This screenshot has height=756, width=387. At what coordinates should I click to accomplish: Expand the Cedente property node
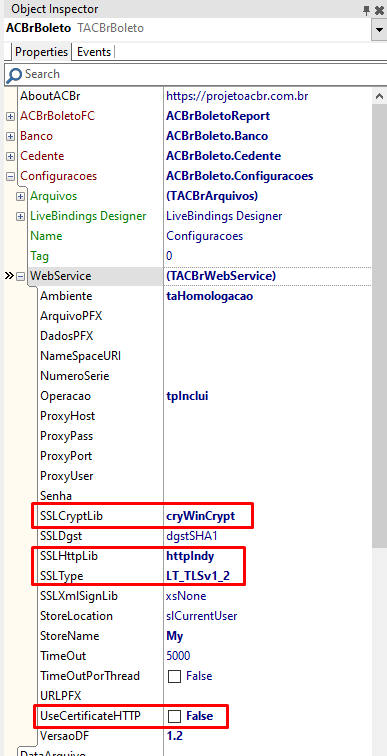click(10, 156)
